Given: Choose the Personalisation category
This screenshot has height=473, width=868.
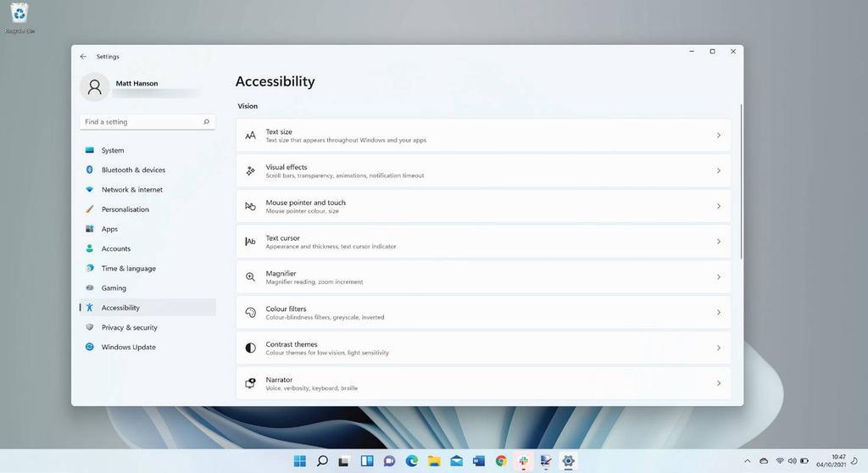Looking at the screenshot, I should pyautogui.click(x=147, y=209).
